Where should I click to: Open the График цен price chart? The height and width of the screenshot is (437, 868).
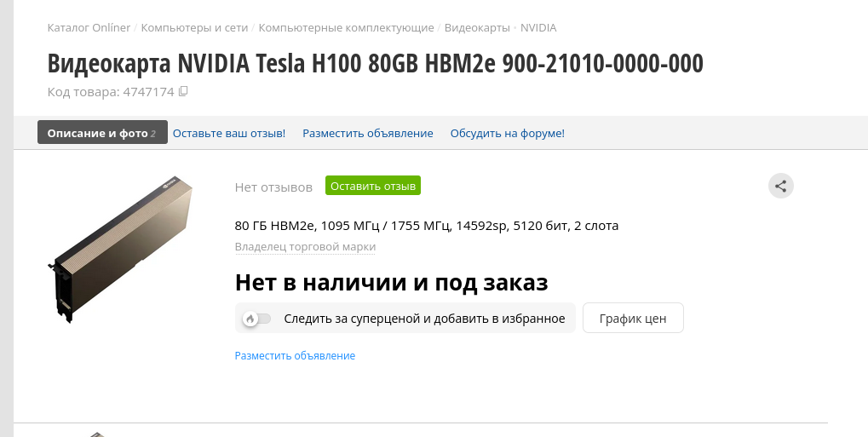(632, 319)
